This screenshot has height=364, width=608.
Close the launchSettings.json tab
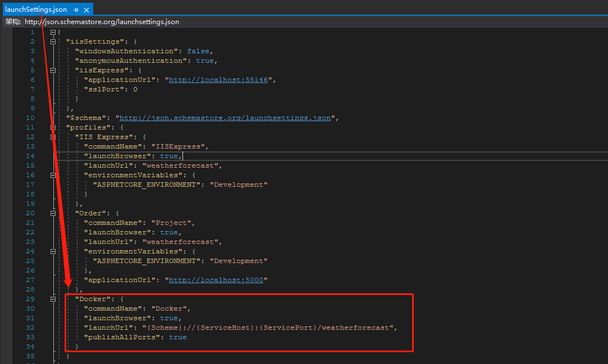[86, 10]
